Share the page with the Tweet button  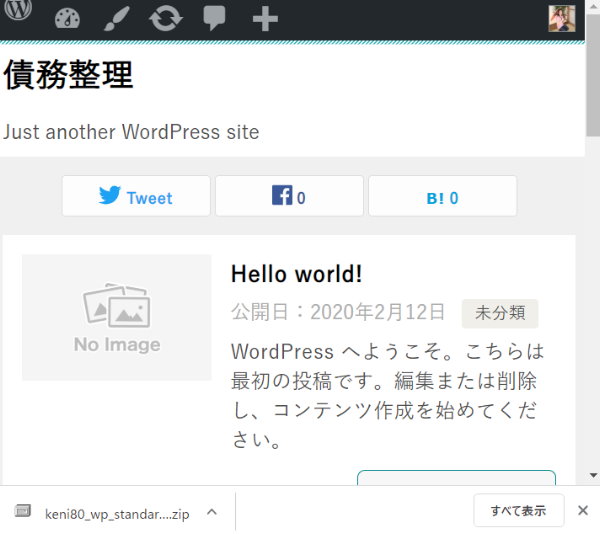pyautogui.click(x=136, y=197)
